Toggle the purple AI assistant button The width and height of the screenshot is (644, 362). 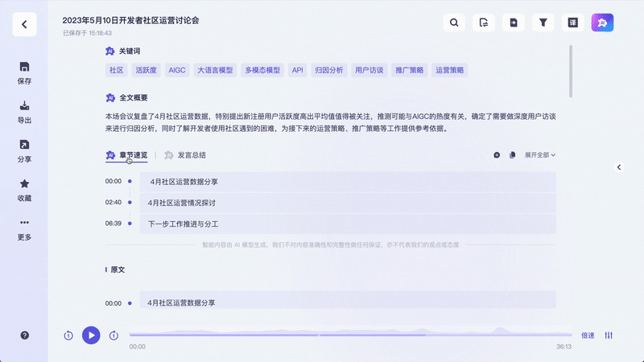(x=603, y=23)
